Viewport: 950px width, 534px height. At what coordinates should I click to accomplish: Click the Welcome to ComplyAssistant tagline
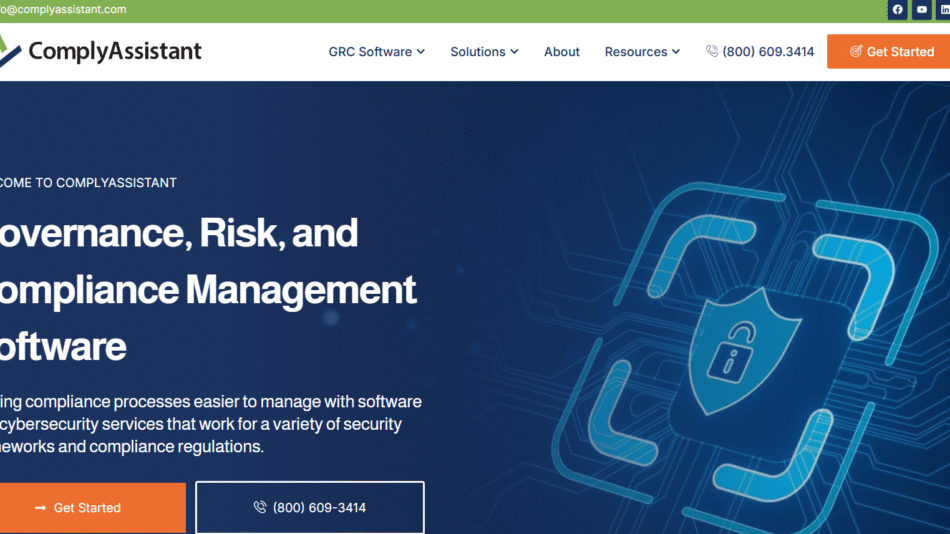click(88, 183)
